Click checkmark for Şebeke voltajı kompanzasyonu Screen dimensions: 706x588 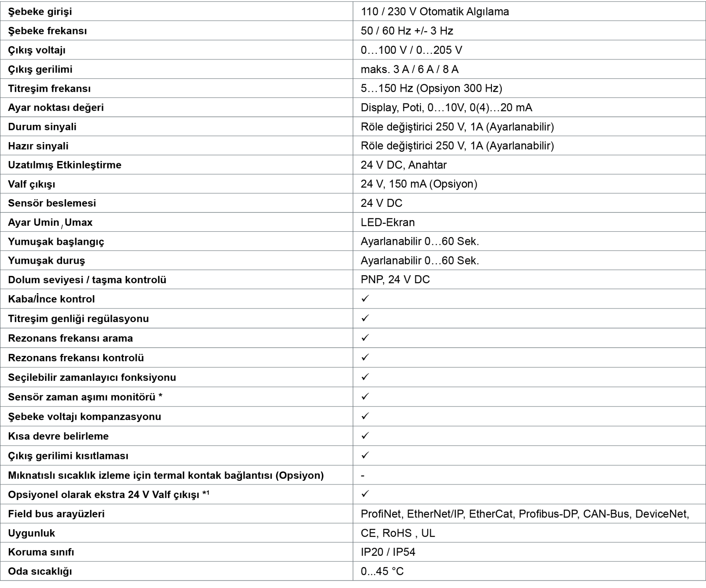click(365, 416)
